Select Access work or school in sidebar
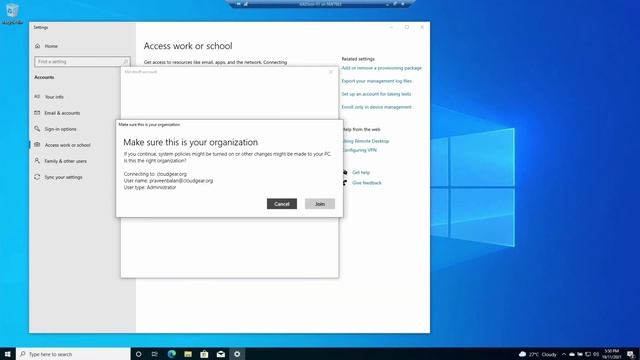Image resolution: width=640 pixels, height=360 pixels. [x=67, y=145]
